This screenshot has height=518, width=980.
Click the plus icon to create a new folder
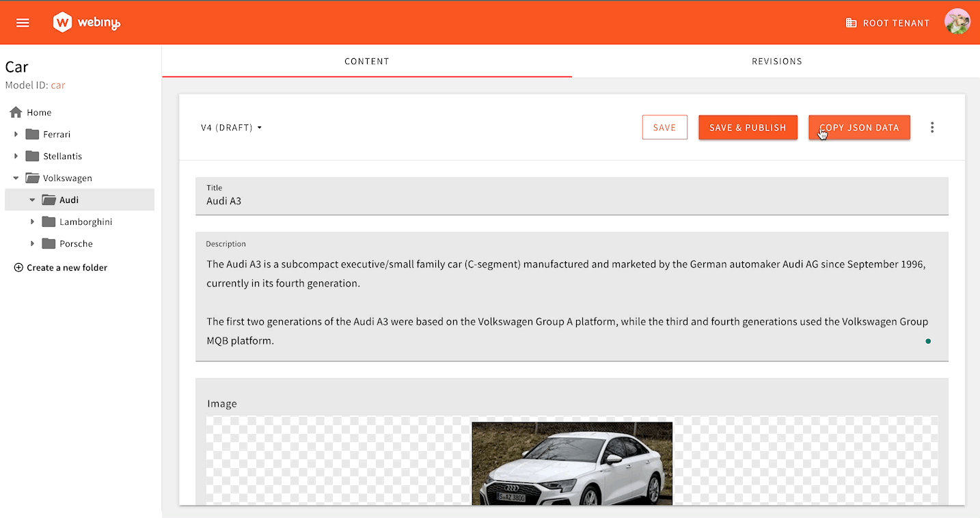[x=18, y=268]
